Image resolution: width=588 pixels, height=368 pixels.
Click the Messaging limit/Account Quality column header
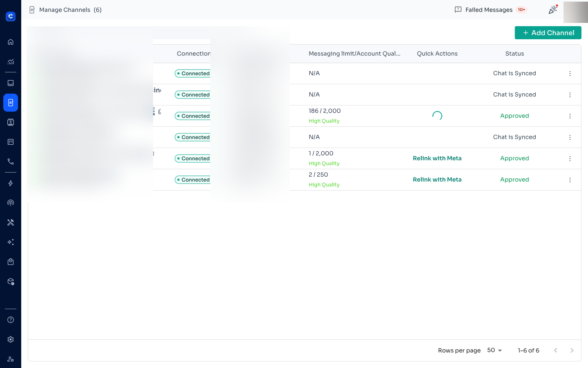354,54
